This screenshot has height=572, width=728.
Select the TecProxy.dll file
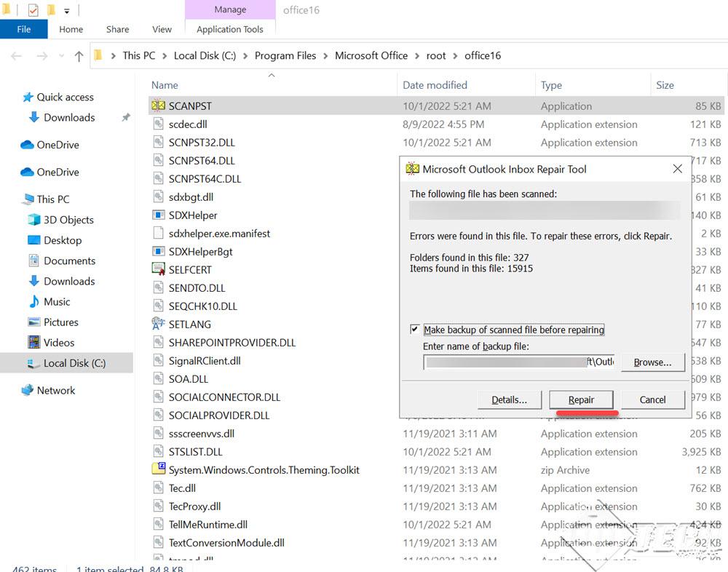coord(194,506)
